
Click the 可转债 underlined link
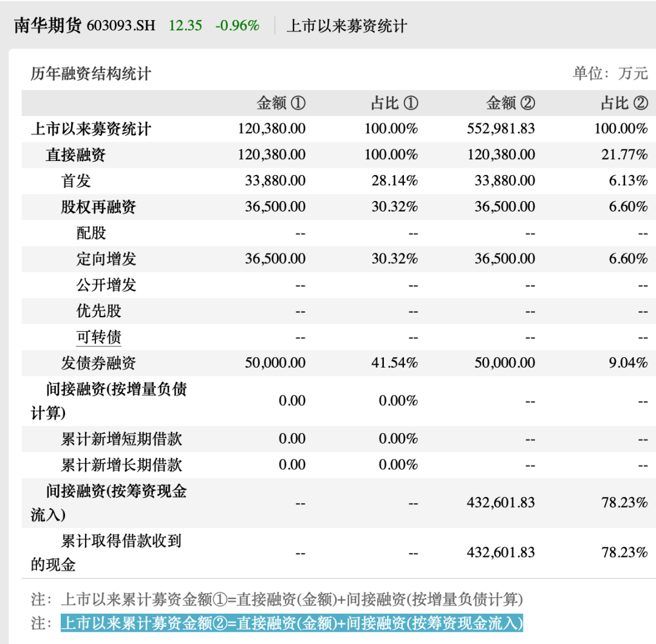click(99, 337)
